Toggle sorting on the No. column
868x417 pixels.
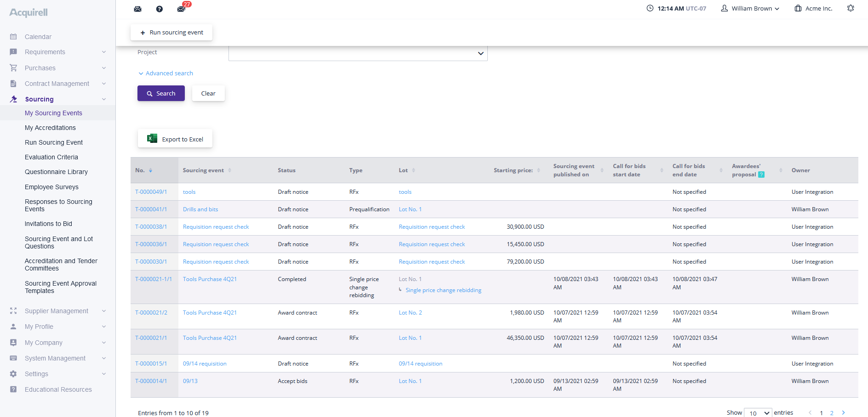(x=150, y=170)
